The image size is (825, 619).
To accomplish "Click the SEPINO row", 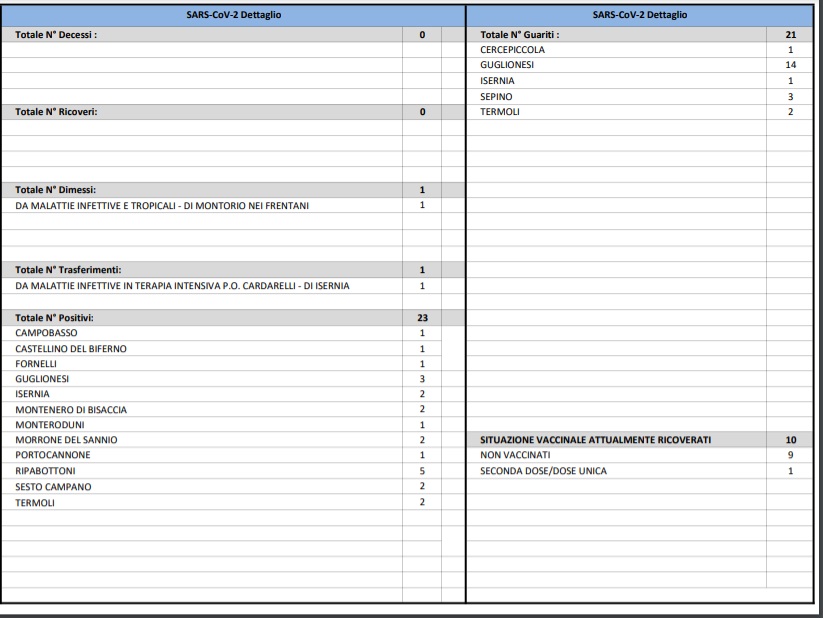I will 639,97.
